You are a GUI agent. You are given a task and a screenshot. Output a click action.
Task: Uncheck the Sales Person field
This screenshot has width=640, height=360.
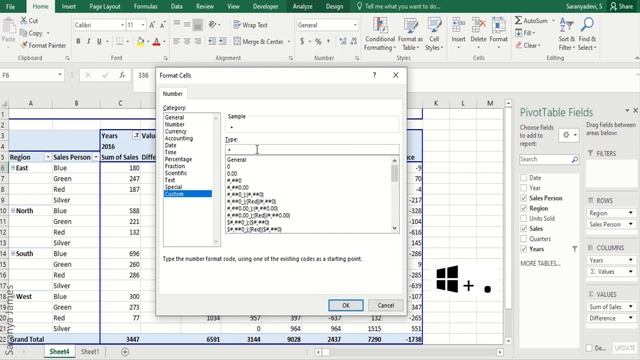pos(524,198)
